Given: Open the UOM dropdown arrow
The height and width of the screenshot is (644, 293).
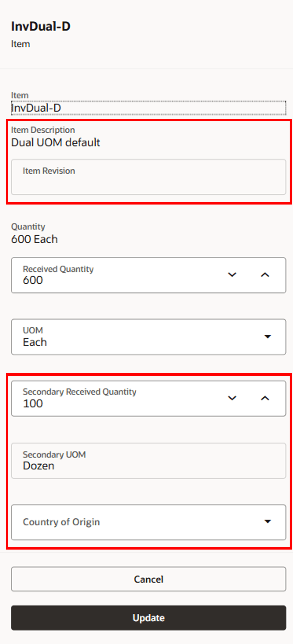Looking at the screenshot, I should pyautogui.click(x=268, y=336).
